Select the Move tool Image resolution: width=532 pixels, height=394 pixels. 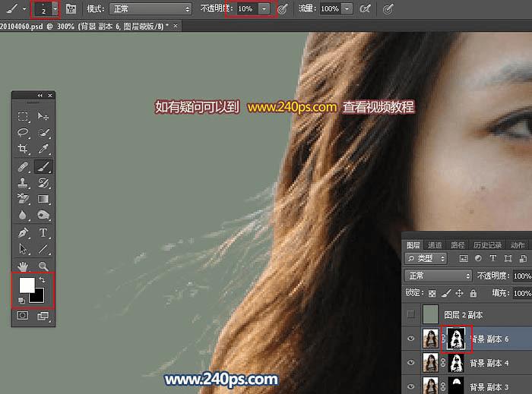(x=43, y=117)
